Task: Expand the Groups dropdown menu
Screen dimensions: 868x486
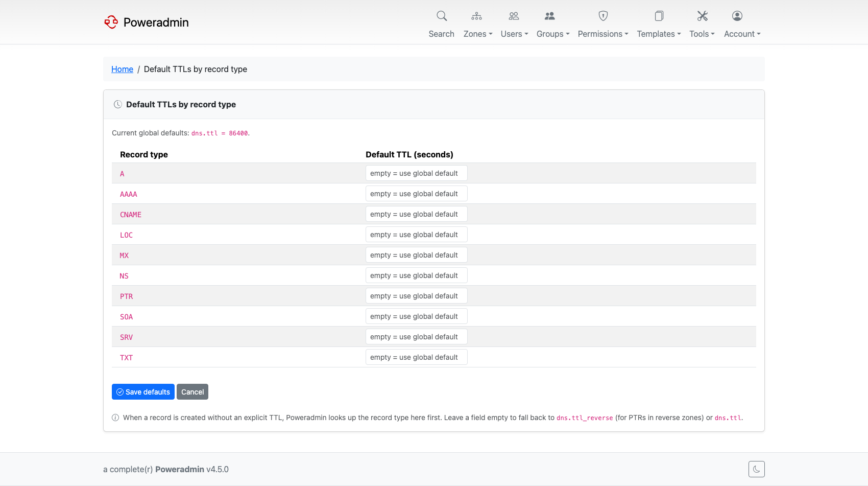Action: coord(553,34)
